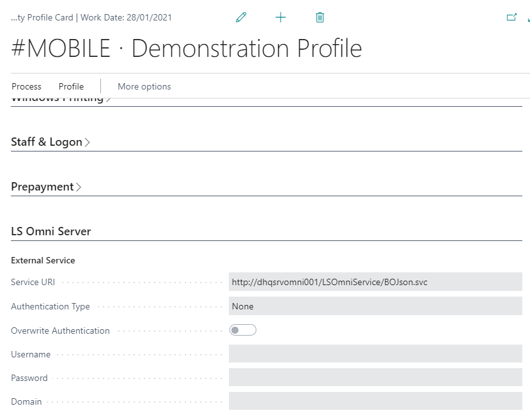
Task: Click the #MOBILE Demonstration Profile title
Action: coord(187,49)
